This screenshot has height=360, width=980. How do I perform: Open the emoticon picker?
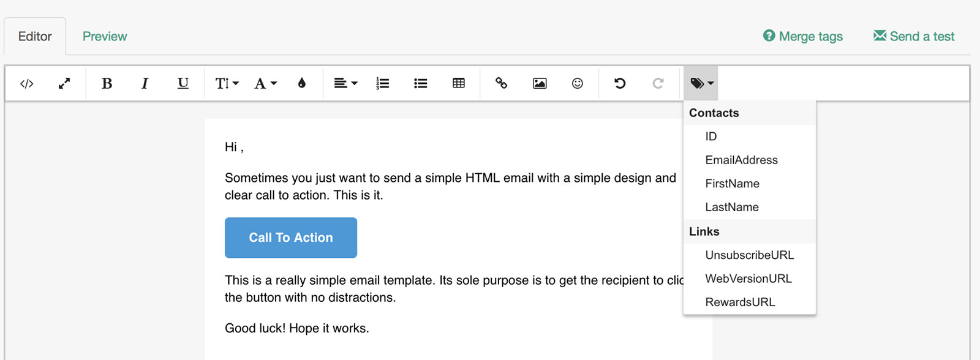pyautogui.click(x=578, y=83)
